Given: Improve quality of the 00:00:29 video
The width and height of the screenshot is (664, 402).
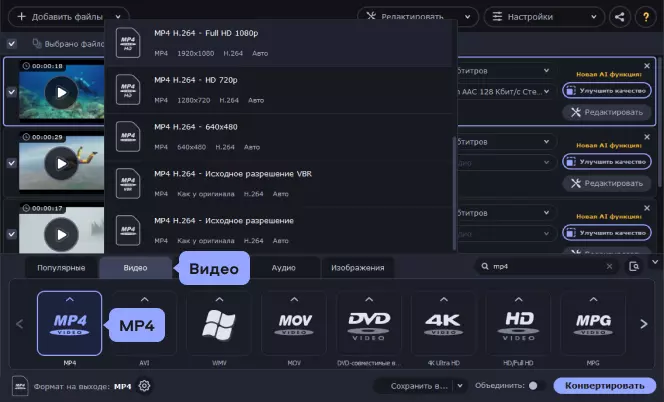Looking at the screenshot, I should pos(607,162).
